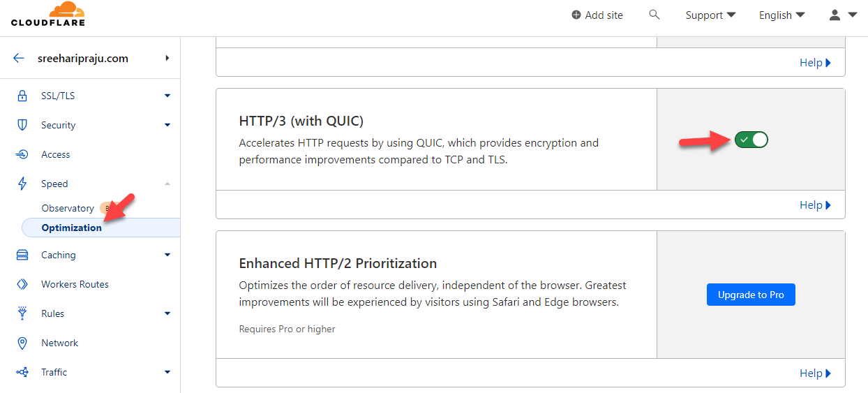868x393 pixels.
Task: Click the Upgrade to Pro button
Action: (x=751, y=295)
